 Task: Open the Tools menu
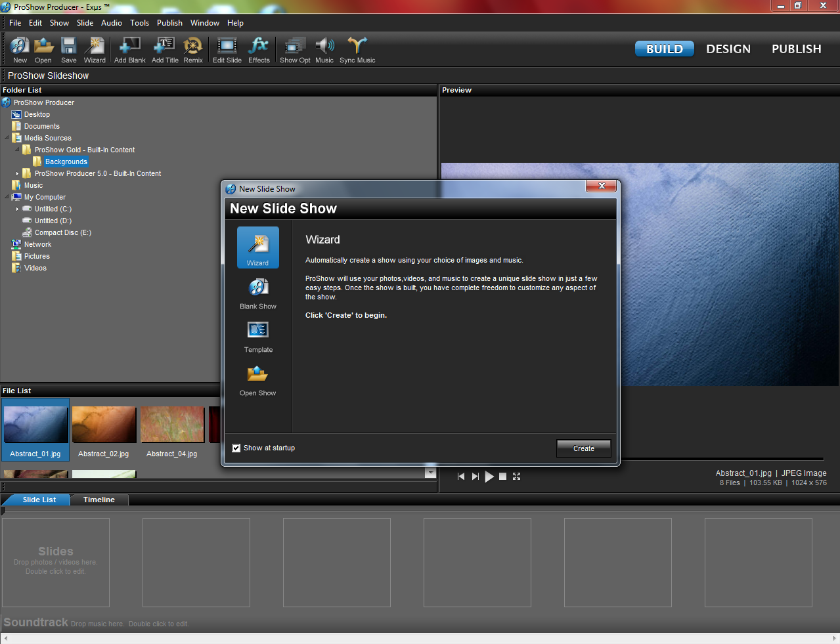pos(140,23)
